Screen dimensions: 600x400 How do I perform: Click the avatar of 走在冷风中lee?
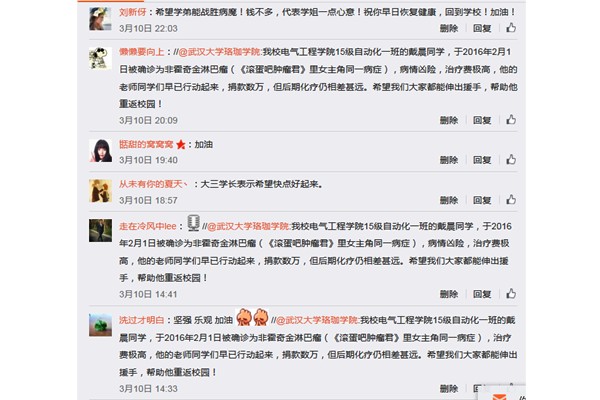point(101,230)
